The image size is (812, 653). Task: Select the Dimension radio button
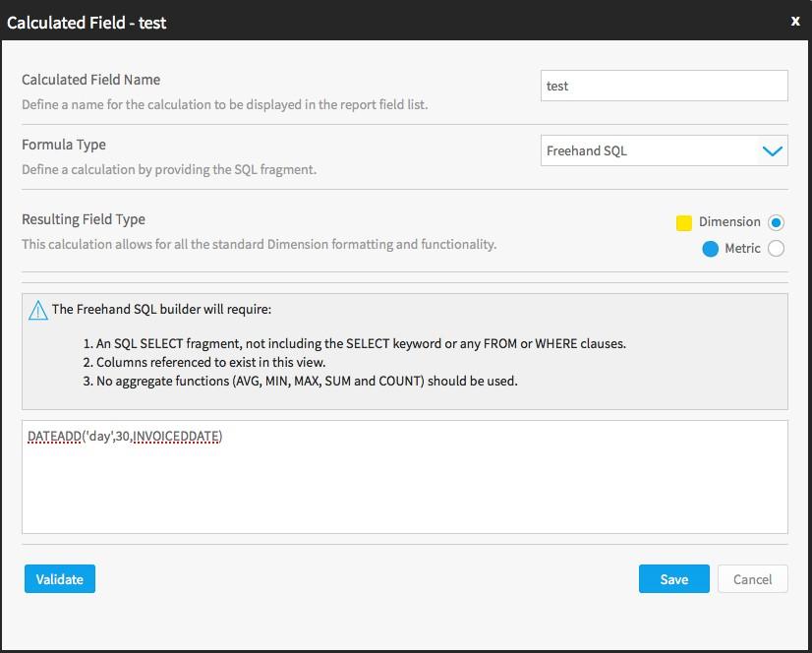(x=776, y=222)
